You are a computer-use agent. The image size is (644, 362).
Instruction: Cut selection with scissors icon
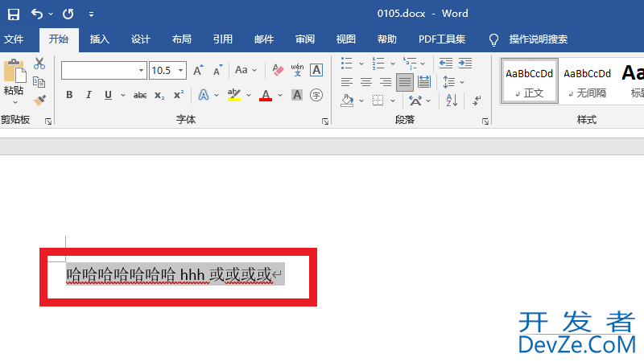(x=39, y=64)
